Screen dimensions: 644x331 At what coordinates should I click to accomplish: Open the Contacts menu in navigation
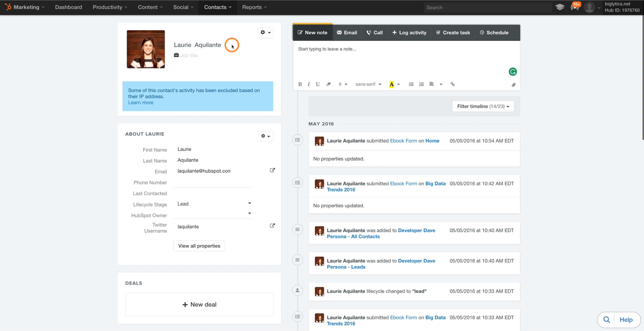[x=218, y=7]
